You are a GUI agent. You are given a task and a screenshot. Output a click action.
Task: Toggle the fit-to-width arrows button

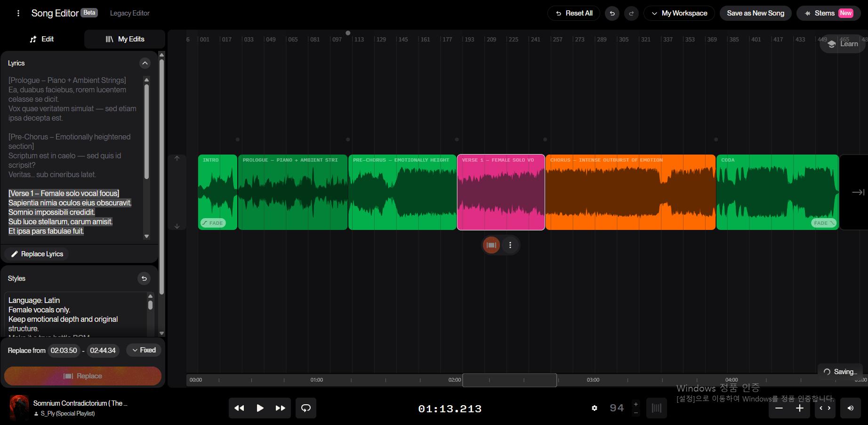(x=825, y=408)
